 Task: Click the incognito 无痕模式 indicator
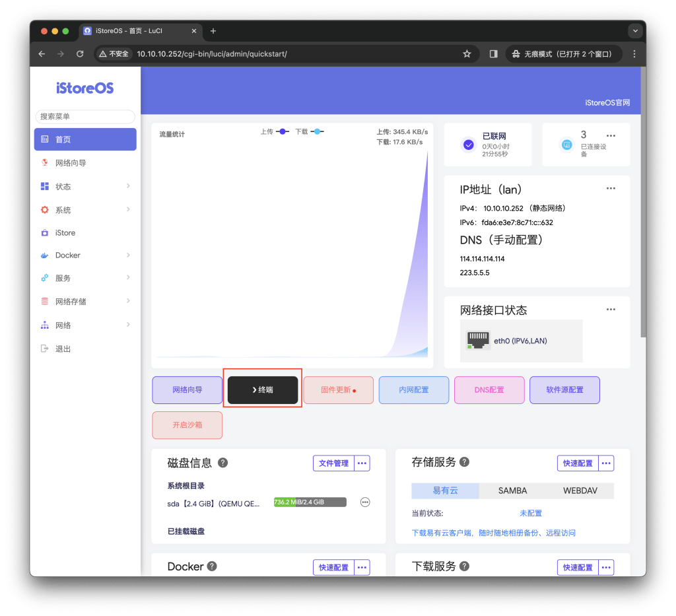562,54
